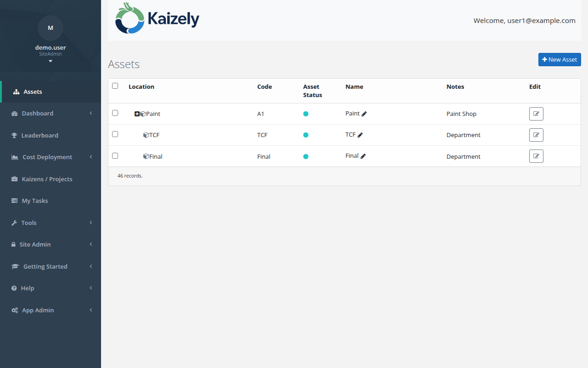Viewport: 588px width, 368px height.
Task: Check the checkbox for the Paint row
Action: [115, 113]
